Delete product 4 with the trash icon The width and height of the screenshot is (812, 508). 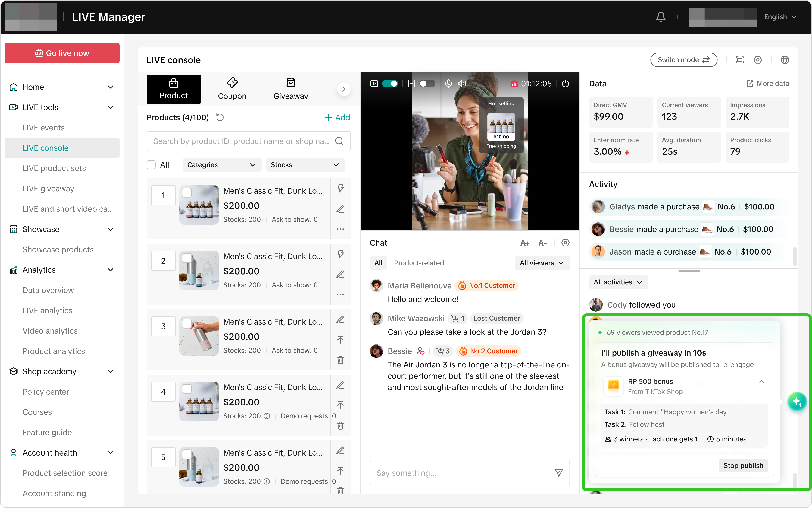point(340,425)
